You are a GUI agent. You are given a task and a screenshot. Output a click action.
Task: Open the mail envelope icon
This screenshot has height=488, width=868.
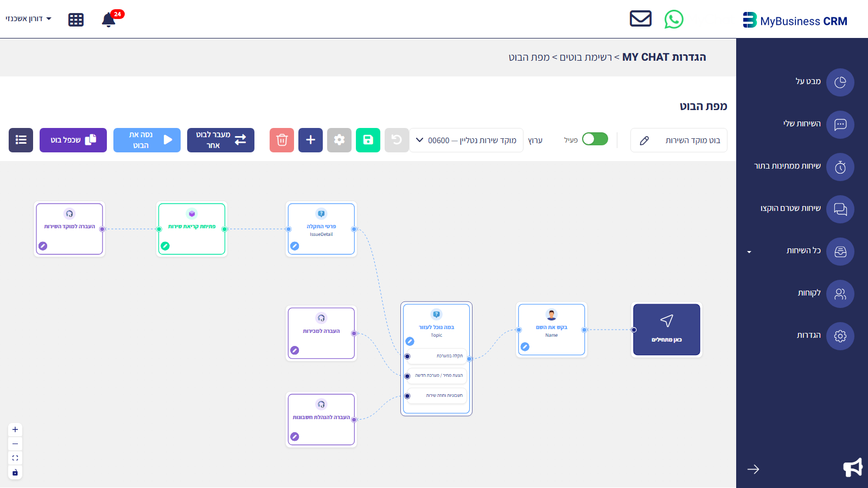click(641, 18)
